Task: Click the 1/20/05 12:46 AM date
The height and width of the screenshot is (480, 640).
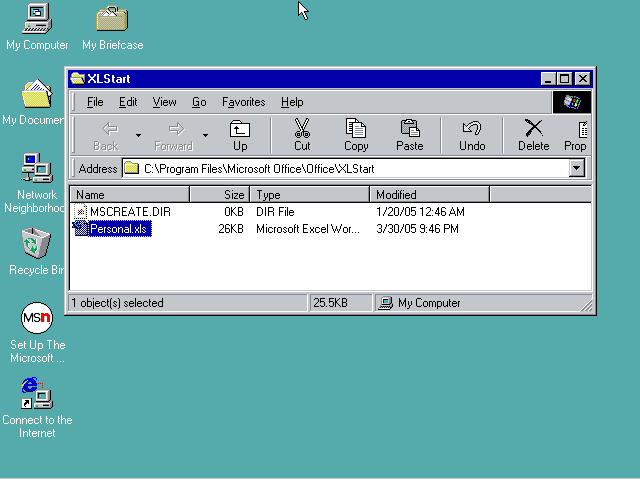Action: (x=420, y=212)
